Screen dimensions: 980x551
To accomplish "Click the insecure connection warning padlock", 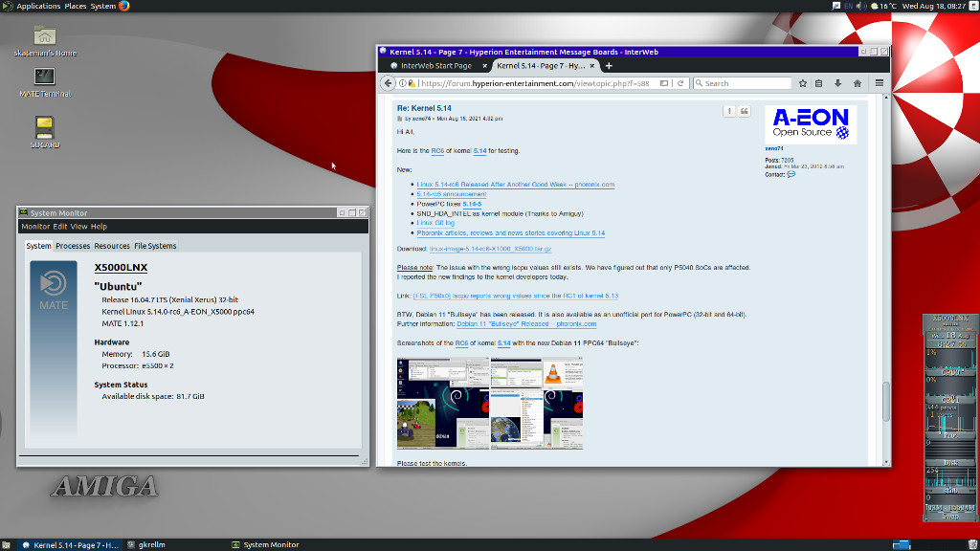I will pos(412,83).
